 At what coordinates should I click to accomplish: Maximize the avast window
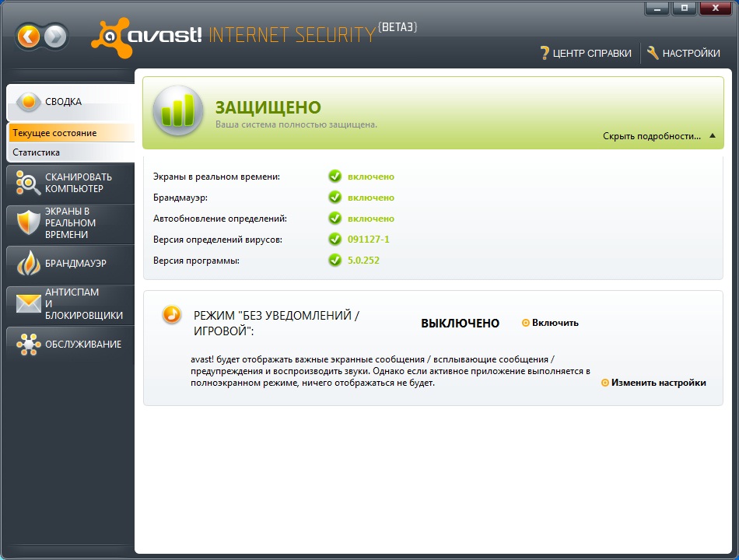click(x=685, y=8)
